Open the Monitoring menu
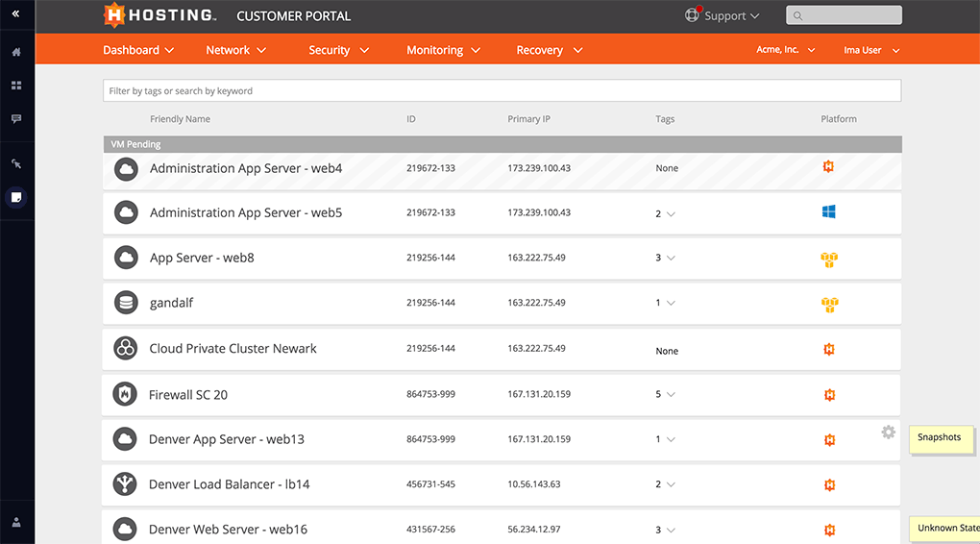This screenshot has width=980, height=544. [x=442, y=50]
